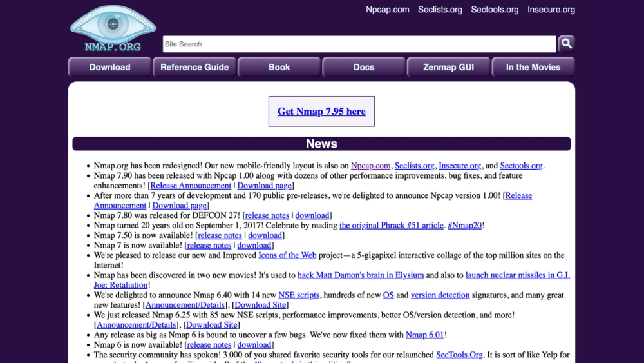The width and height of the screenshot is (644, 363).
Task: Click the #Nmap20 hashtag link
Action: pos(464,225)
